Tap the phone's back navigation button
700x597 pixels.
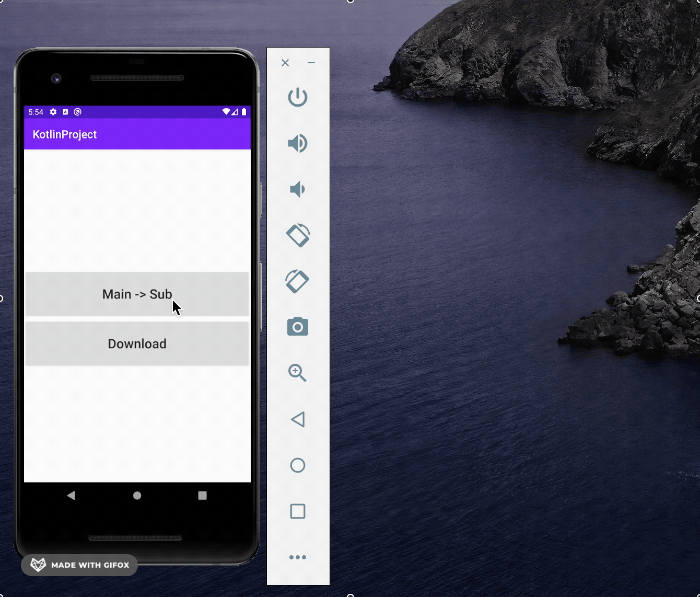pos(72,495)
